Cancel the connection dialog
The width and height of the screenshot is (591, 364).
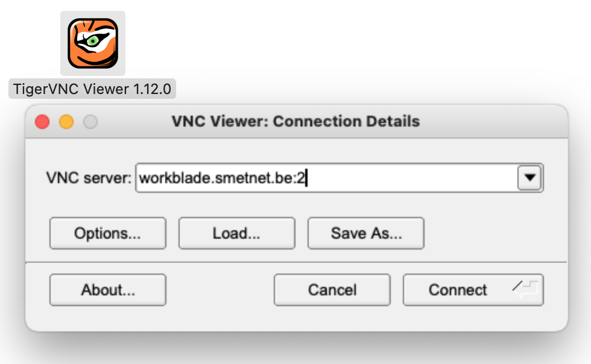[332, 289]
